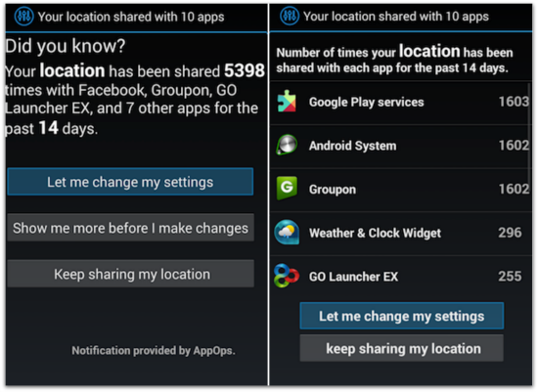Click the right screen's 'Let me change my settings'
The image size is (538, 392).
(x=402, y=316)
